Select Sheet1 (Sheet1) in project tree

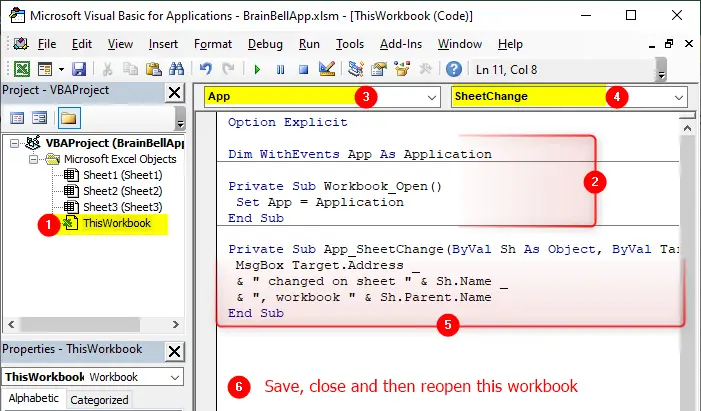(122, 175)
